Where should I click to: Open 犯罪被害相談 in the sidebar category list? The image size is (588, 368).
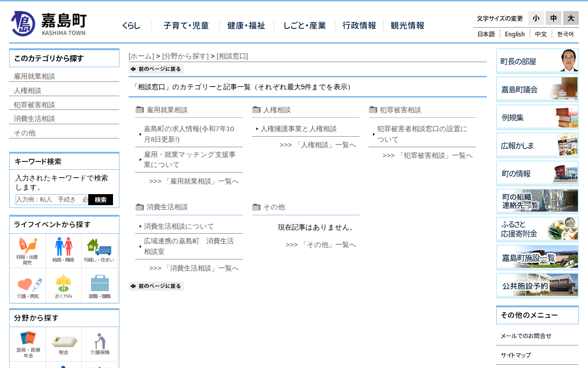(x=34, y=105)
